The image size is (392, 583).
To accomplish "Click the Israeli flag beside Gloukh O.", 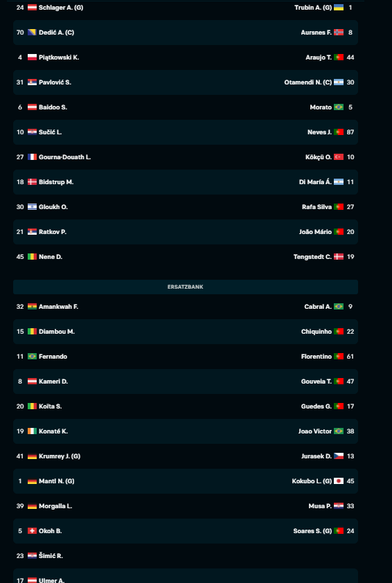I will [x=32, y=207].
